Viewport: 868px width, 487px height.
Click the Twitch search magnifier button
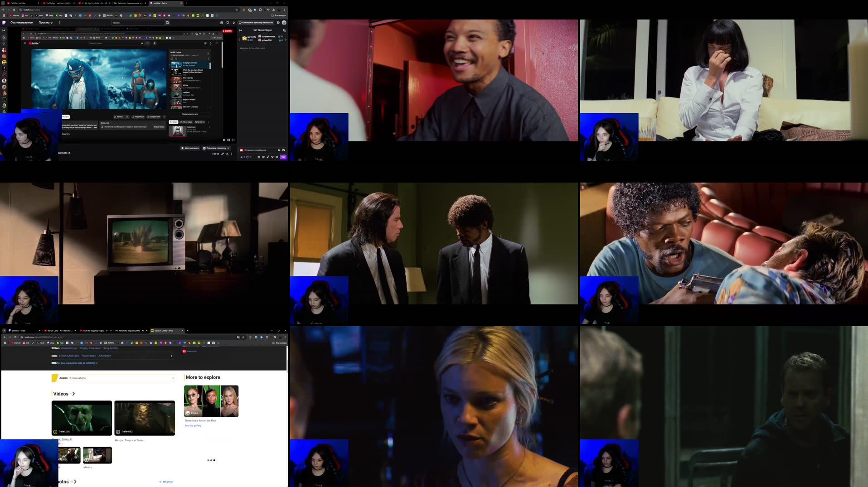tap(167, 22)
